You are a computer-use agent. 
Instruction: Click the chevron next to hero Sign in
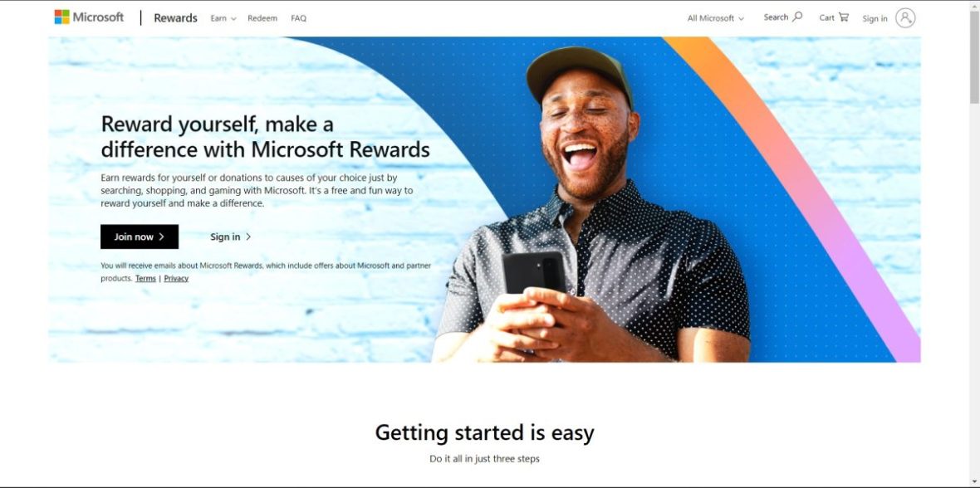(248, 237)
